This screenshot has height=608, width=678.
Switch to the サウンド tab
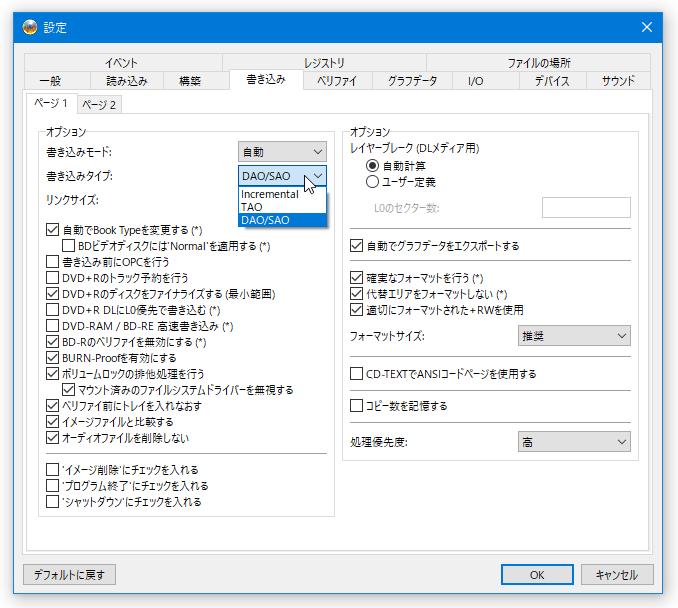618,81
